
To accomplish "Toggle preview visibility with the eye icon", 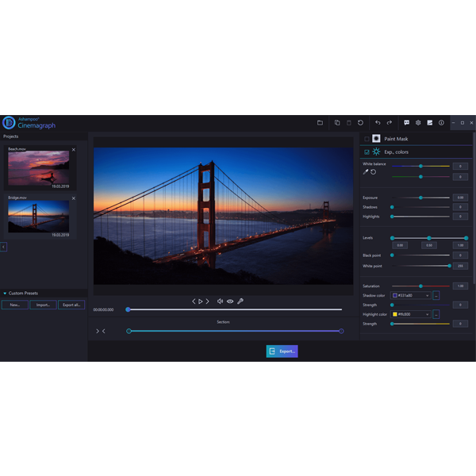I will (x=230, y=301).
